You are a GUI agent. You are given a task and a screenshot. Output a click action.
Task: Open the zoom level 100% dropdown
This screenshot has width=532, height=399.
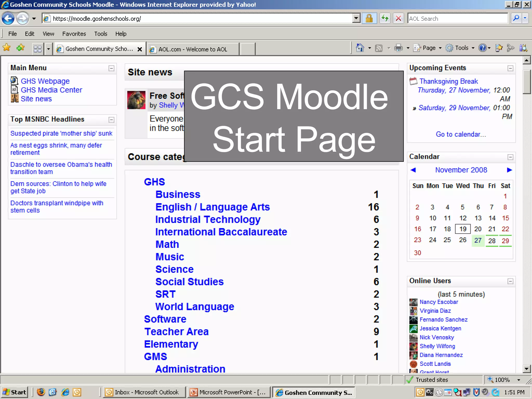[x=519, y=380]
